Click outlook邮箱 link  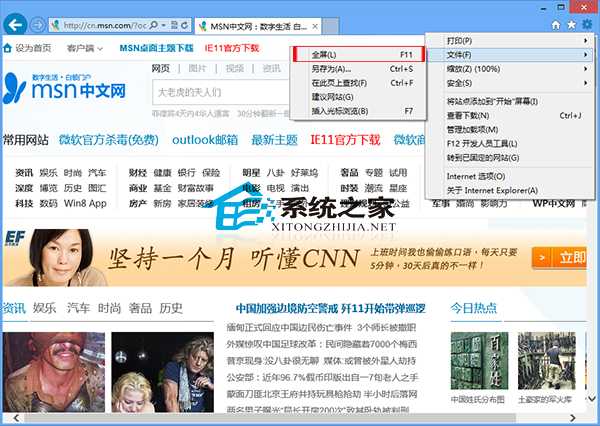click(x=205, y=140)
